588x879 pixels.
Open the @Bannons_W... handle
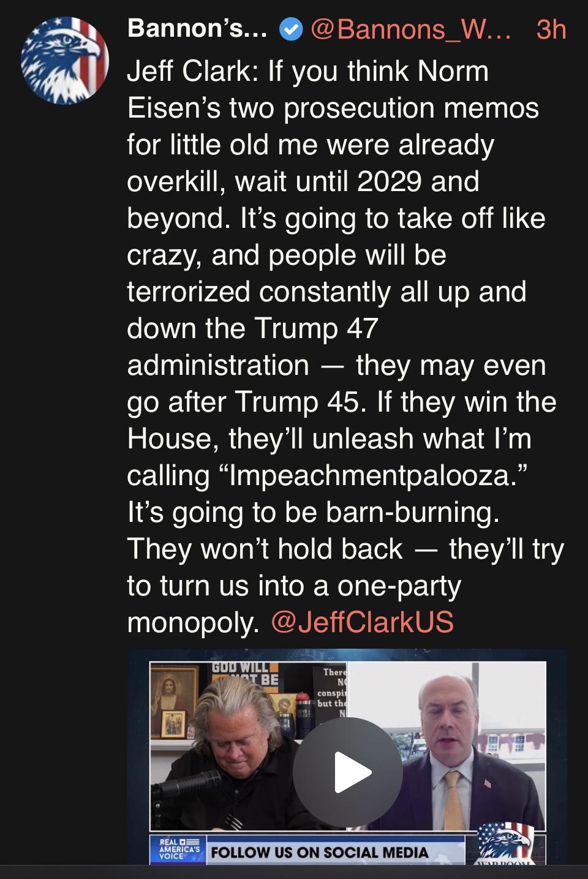[x=411, y=29]
